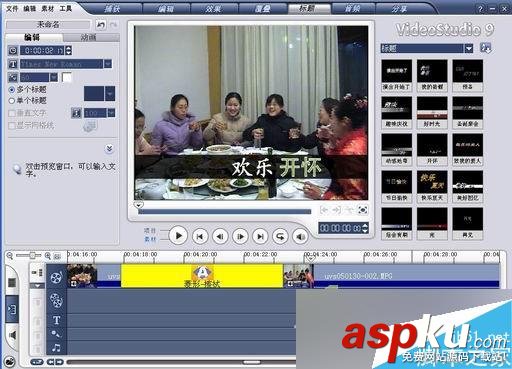Open the font face dropdown

[108, 64]
